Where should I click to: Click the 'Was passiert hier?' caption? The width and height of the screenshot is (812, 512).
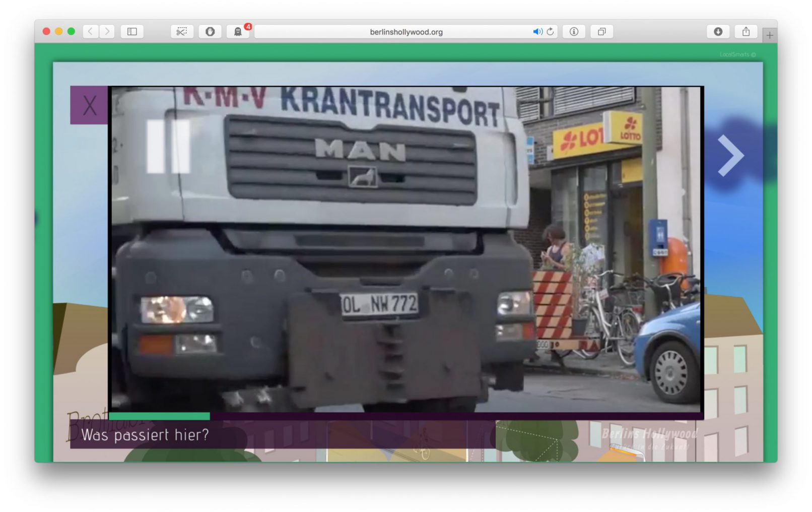[145, 435]
